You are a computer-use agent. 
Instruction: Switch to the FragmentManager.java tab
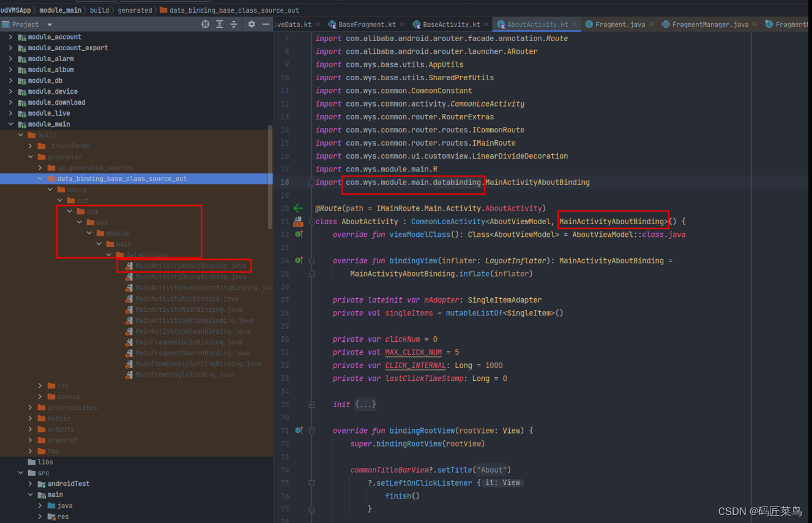tap(705, 24)
